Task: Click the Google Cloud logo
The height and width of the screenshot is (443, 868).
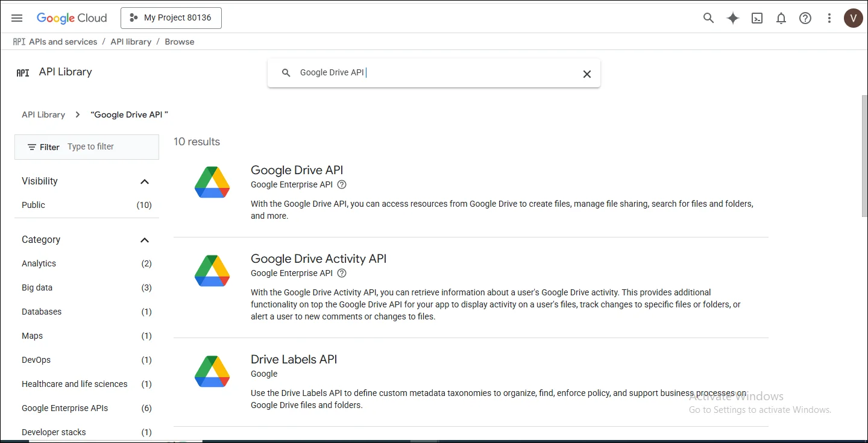Action: 72,18
